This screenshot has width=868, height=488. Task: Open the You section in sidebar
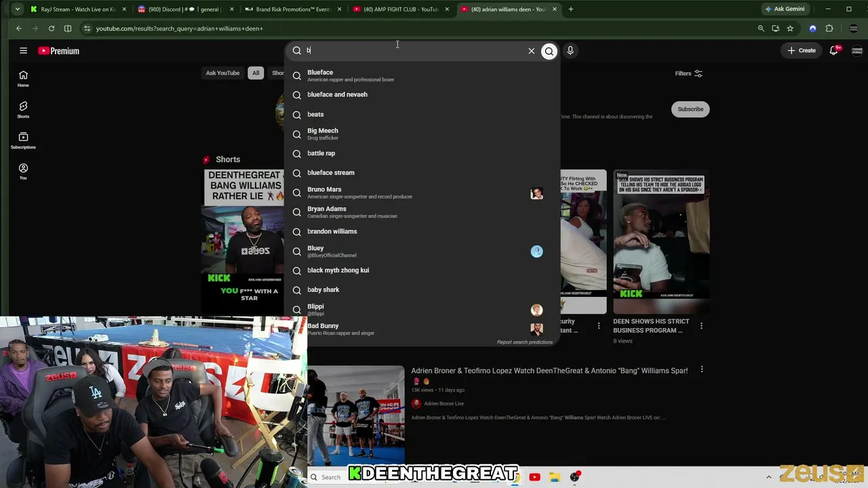(23, 171)
